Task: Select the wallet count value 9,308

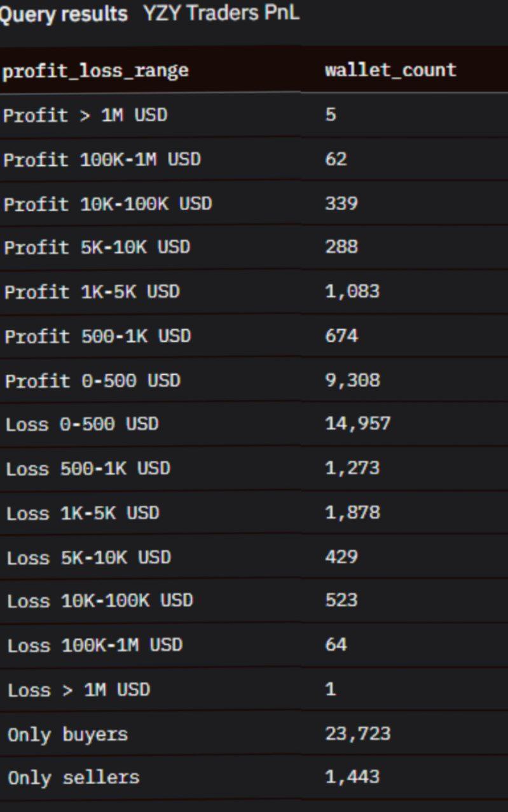Action: (353, 380)
